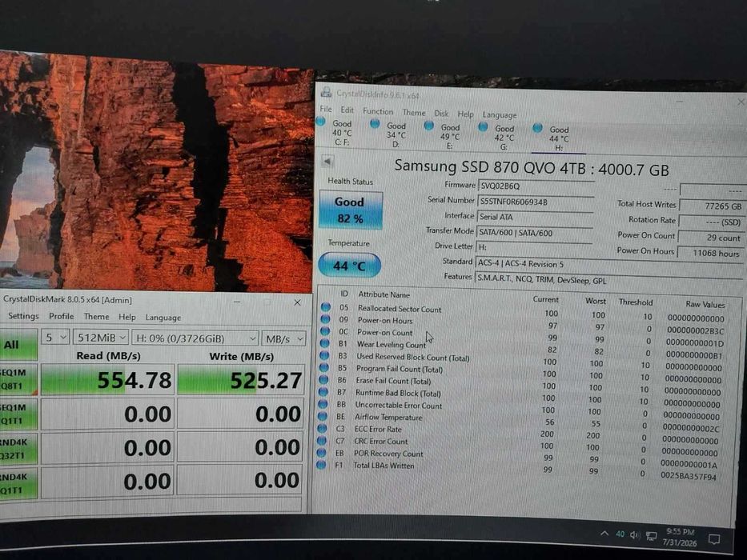Click the status icon for Wear Leveling Count

pyautogui.click(x=325, y=343)
